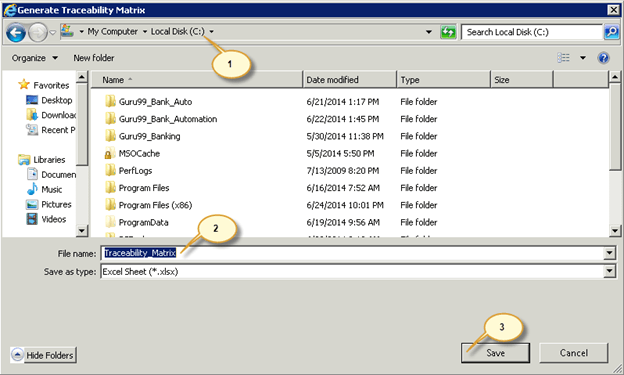This screenshot has height=375, width=624.
Task: Navigation pane scroll up arrow
Action: click(x=82, y=77)
